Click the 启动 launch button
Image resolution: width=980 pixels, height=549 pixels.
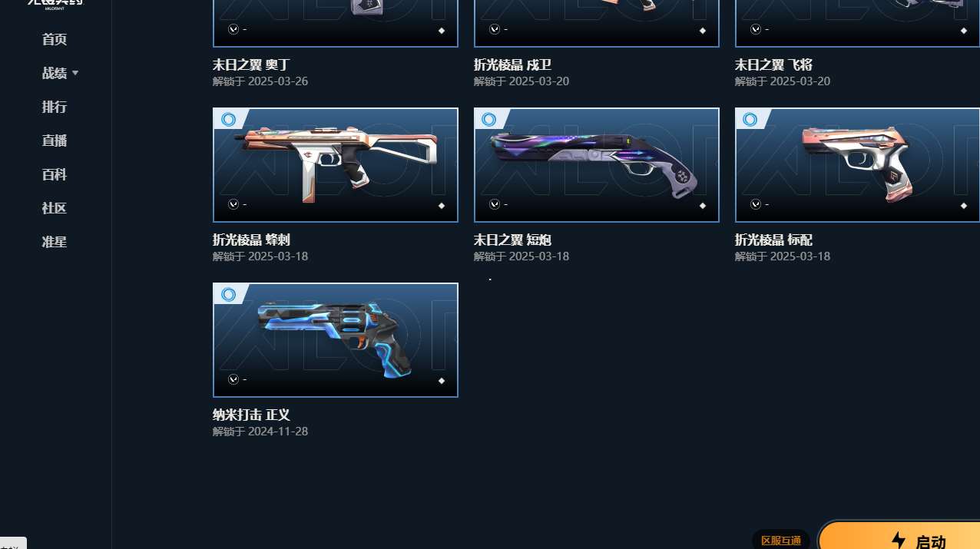pos(900,536)
